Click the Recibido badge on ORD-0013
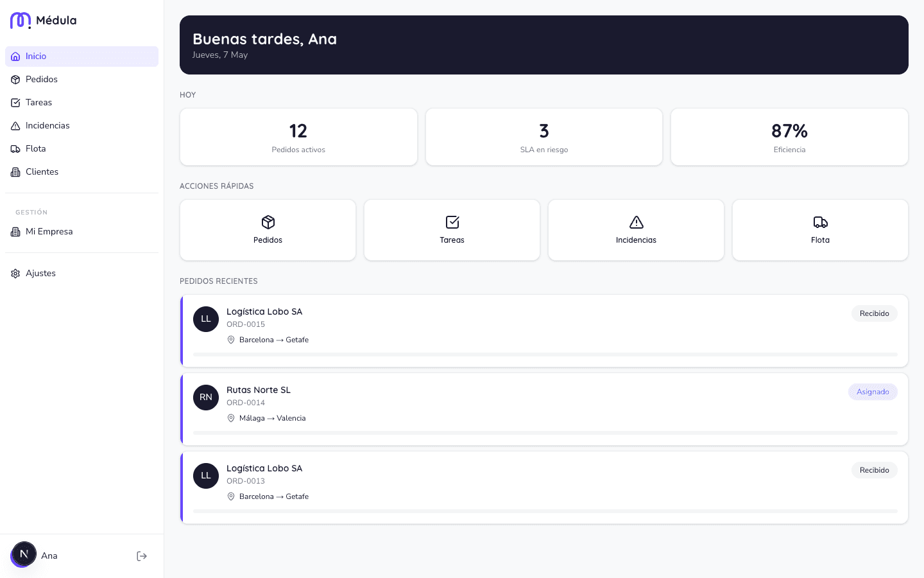The height and width of the screenshot is (578, 924). pos(875,470)
